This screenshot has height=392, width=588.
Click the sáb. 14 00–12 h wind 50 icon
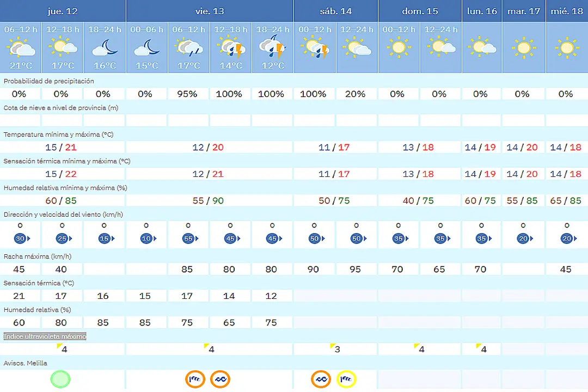click(x=316, y=238)
